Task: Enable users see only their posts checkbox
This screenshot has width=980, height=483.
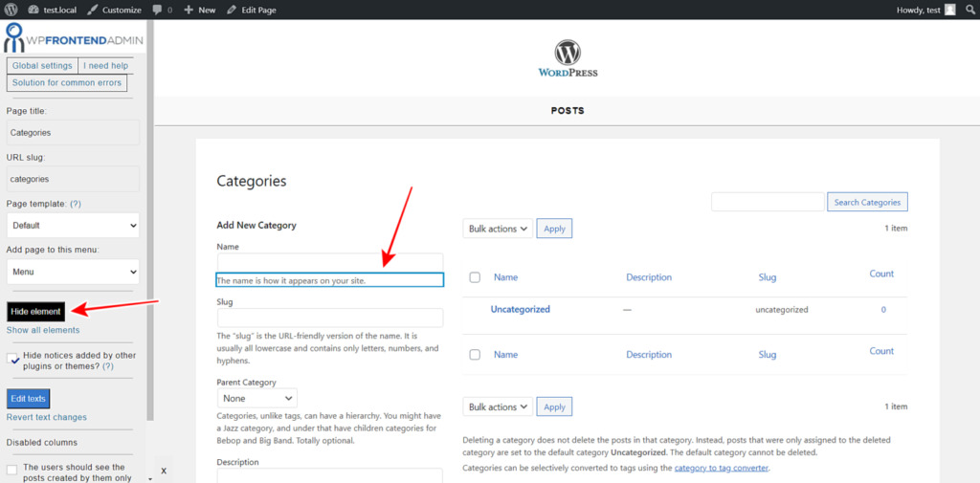Action: click(x=11, y=470)
